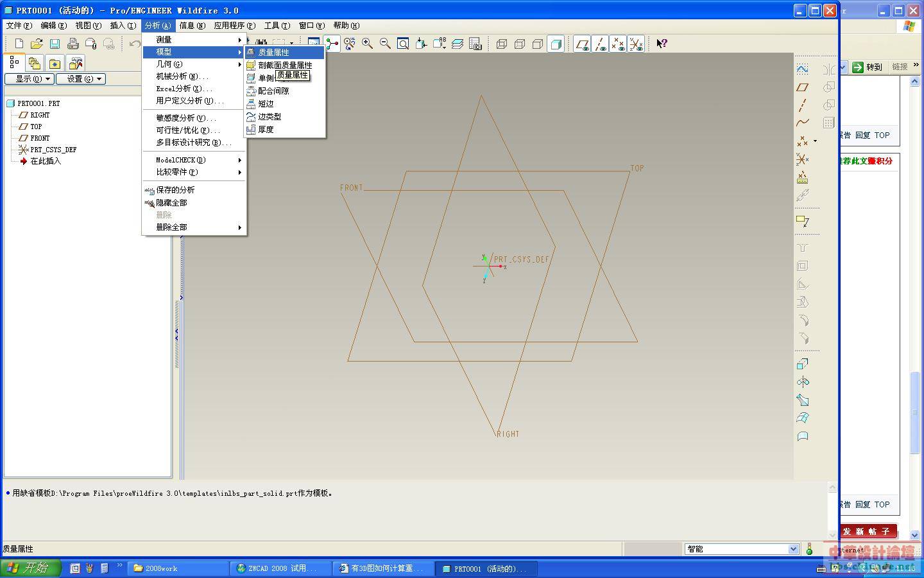This screenshot has height=578, width=924.
Task: Select FRONT plane in model tree
Action: pos(40,138)
